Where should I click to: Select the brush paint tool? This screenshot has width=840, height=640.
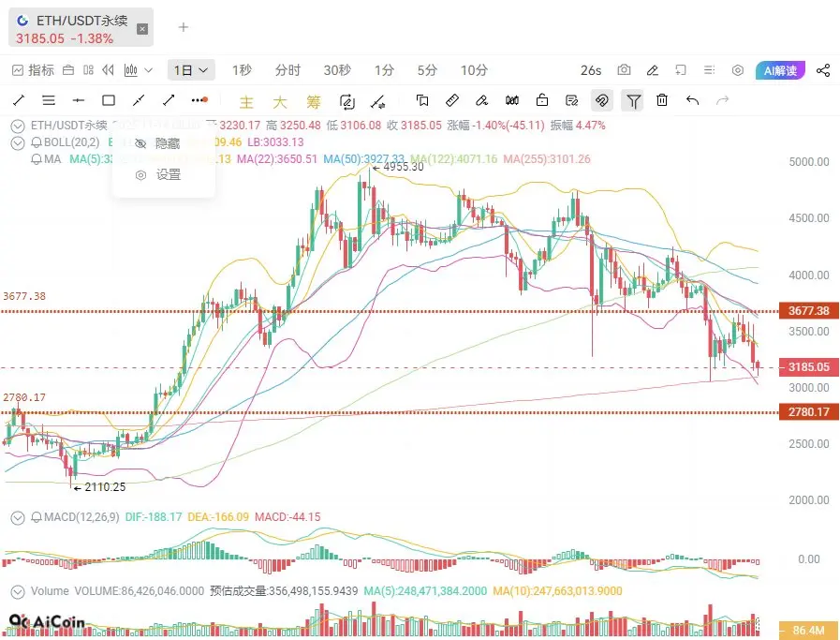(481, 100)
